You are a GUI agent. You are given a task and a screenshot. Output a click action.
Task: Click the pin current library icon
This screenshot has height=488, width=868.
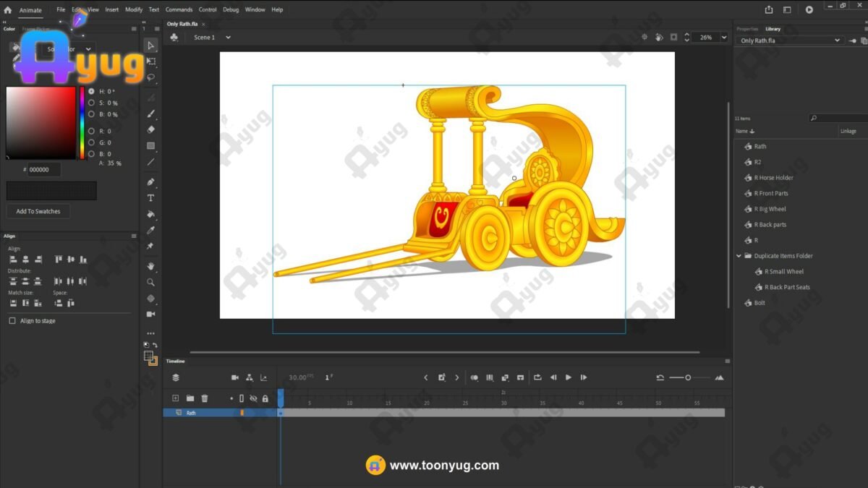point(854,40)
